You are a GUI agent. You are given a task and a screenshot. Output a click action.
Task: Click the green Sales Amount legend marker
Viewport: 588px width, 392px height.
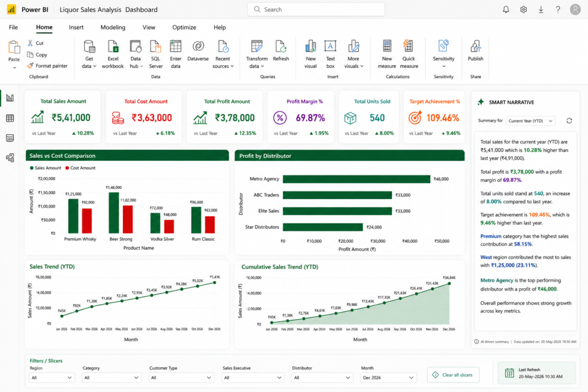click(32, 168)
